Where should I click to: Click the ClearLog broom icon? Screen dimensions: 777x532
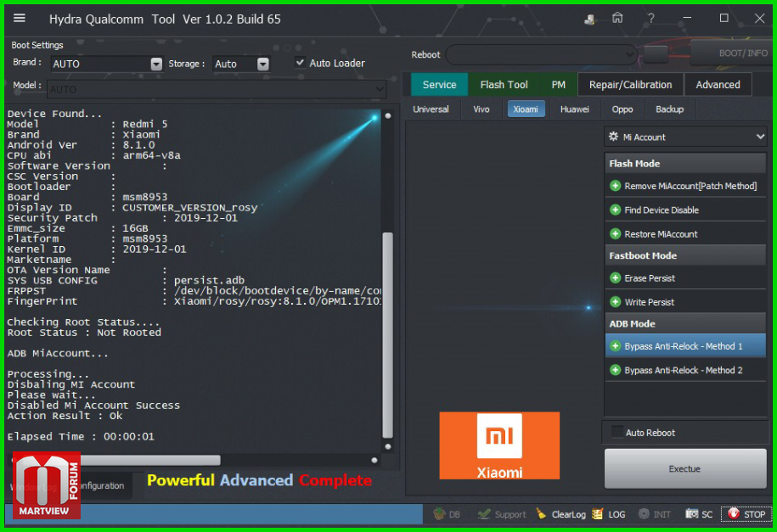[x=542, y=514]
